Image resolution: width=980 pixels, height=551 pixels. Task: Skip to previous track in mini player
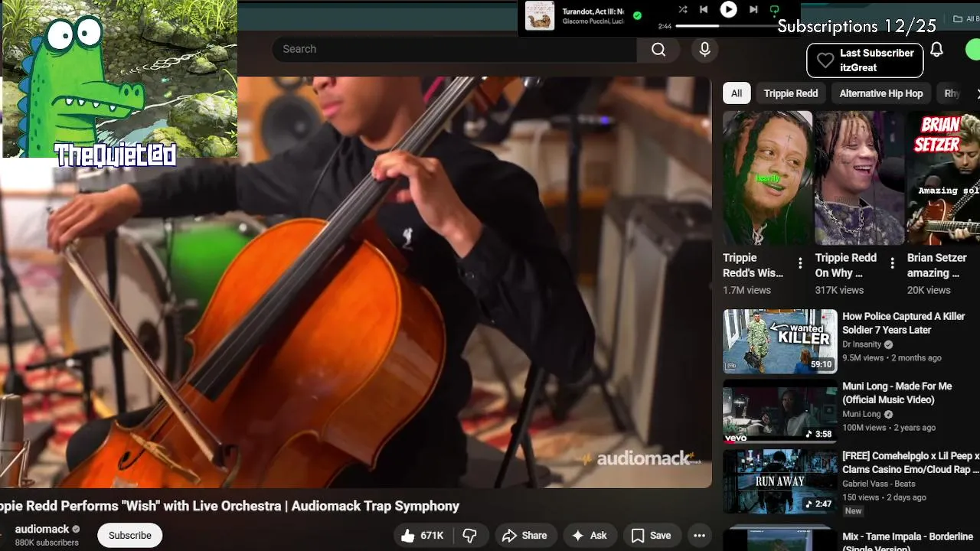704,9
